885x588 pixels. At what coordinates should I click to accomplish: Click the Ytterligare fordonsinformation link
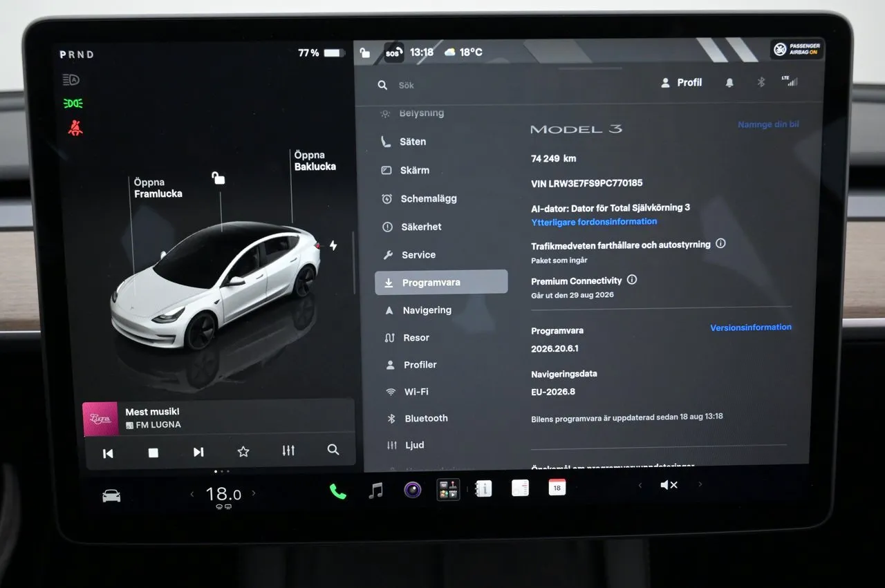[594, 222]
